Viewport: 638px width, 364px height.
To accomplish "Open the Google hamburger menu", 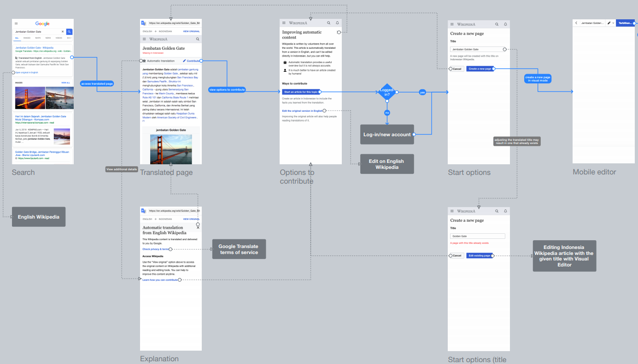I will 16,23.
